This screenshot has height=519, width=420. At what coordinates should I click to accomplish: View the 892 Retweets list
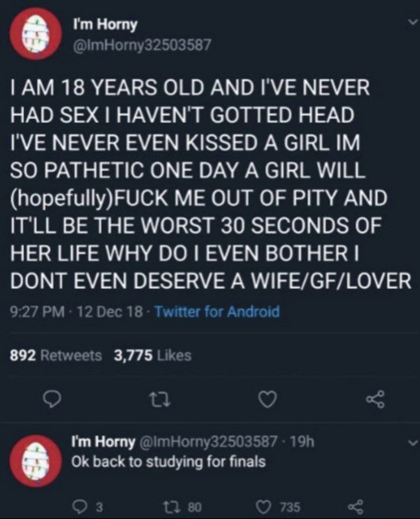coord(56,356)
